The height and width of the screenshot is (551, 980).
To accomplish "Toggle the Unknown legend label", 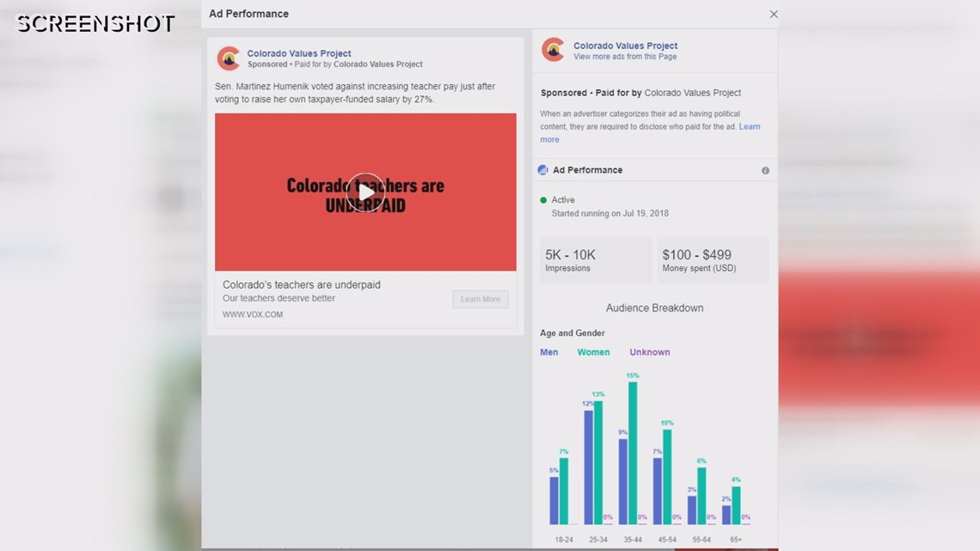I will (649, 352).
